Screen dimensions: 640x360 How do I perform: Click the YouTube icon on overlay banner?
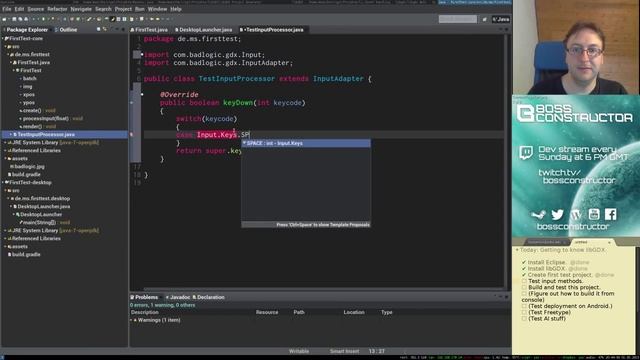click(x=594, y=214)
